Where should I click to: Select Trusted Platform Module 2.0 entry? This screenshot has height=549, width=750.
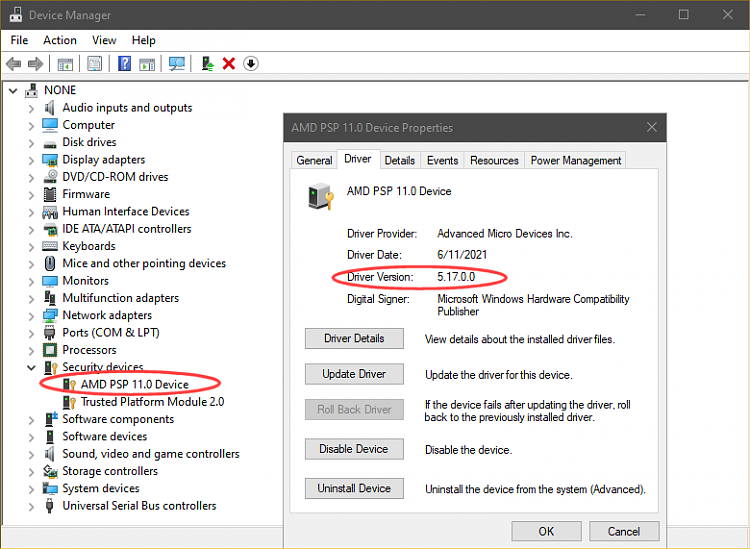153,402
